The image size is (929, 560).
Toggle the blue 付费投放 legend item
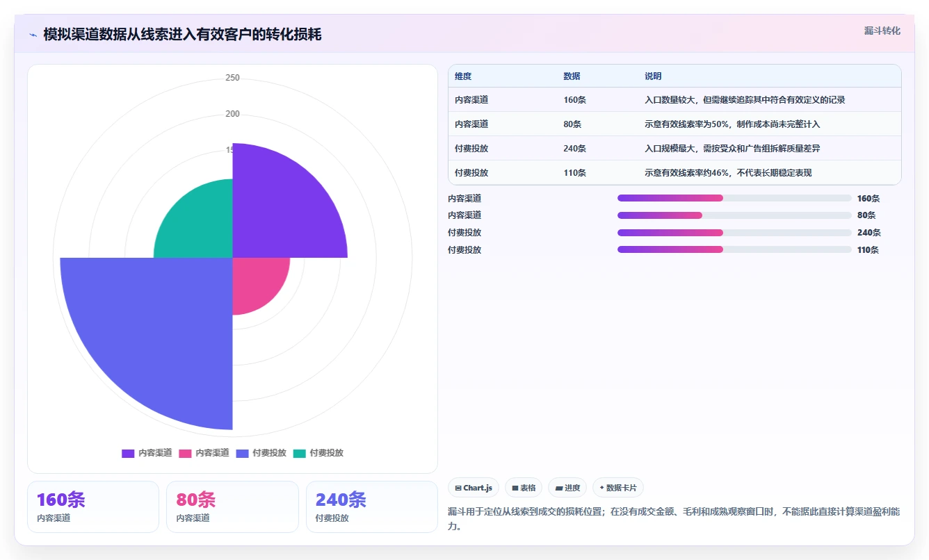261,453
